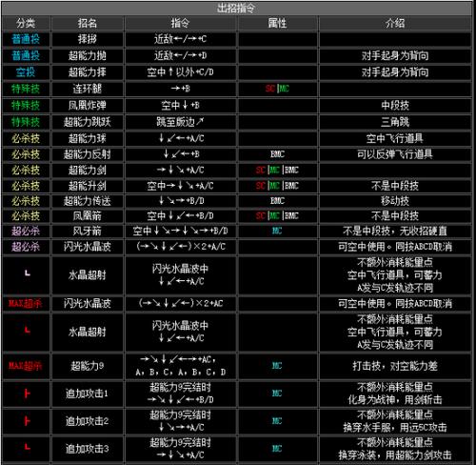Click the SC|MC attribute of 连环腿

tap(277, 89)
